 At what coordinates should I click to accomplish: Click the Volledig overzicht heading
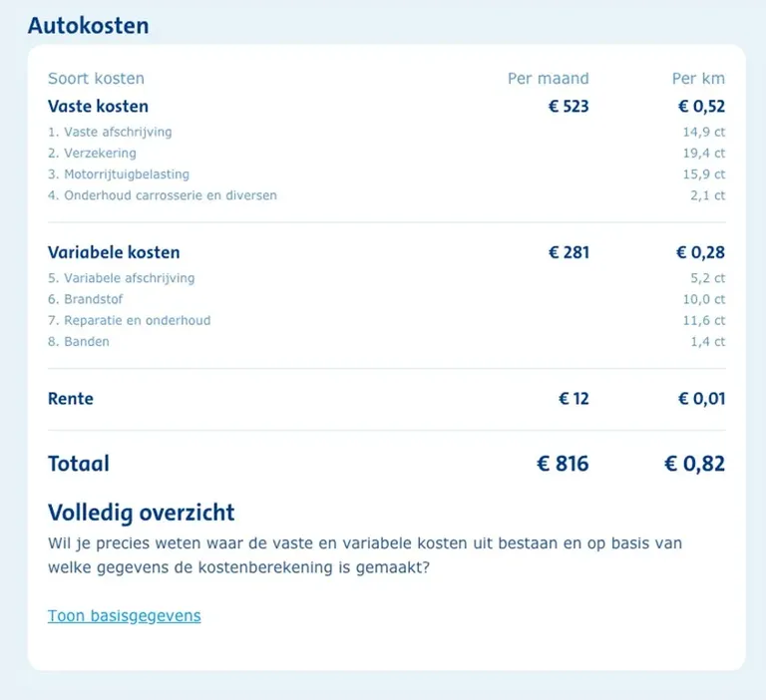[x=141, y=513]
